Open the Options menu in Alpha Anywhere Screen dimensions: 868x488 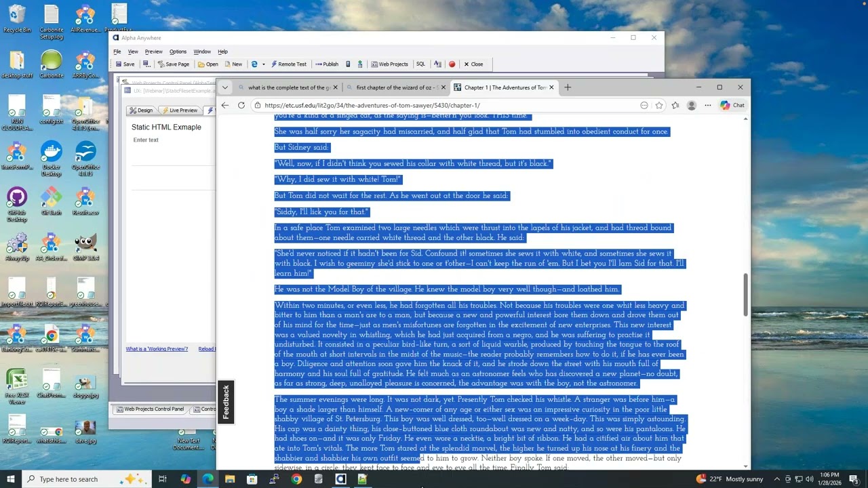[x=178, y=52]
